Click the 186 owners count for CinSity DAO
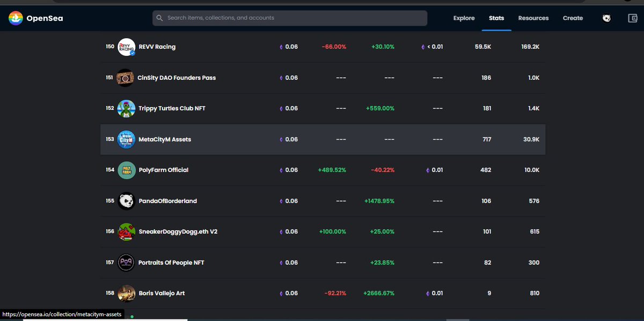Screen dimensions: 644x321 (486, 78)
